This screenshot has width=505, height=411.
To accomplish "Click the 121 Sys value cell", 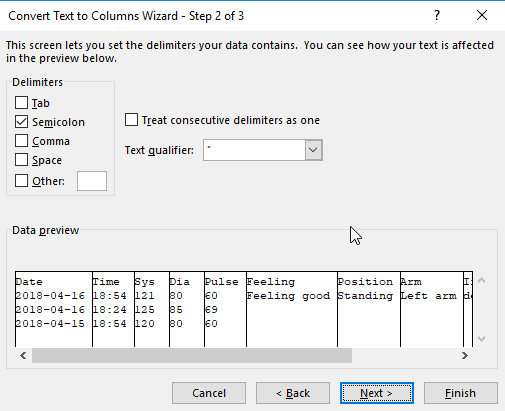I will [145, 296].
